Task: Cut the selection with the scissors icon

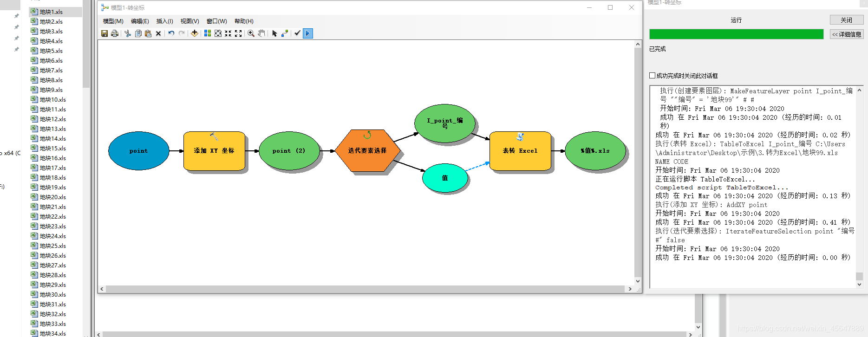Action: (128, 33)
